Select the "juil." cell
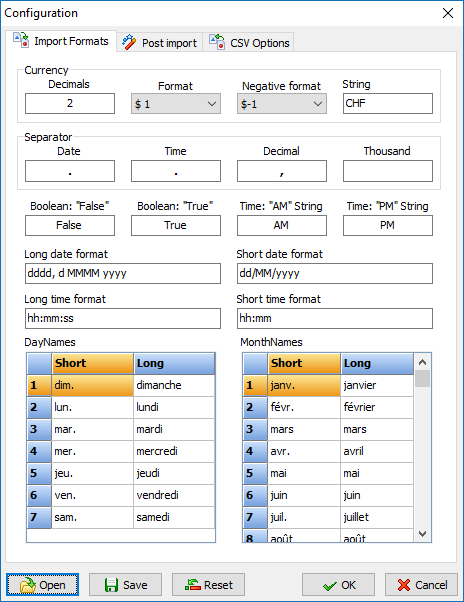Screen dimensions: 464x602 click(x=304, y=517)
